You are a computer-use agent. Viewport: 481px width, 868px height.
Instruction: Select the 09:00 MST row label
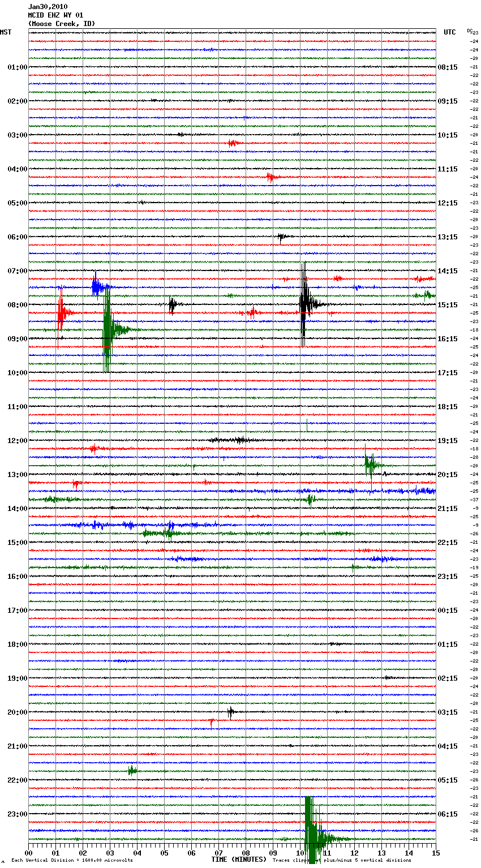point(17,339)
